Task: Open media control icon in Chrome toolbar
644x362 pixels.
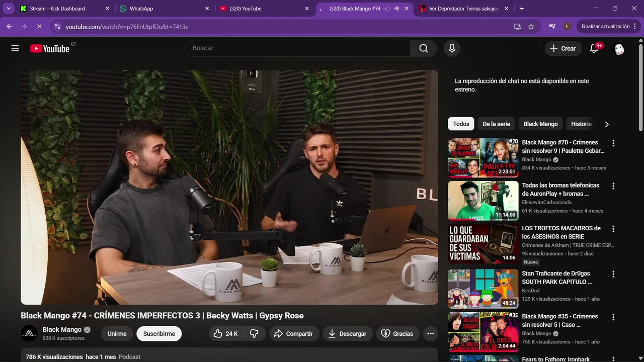Action: tap(552, 26)
